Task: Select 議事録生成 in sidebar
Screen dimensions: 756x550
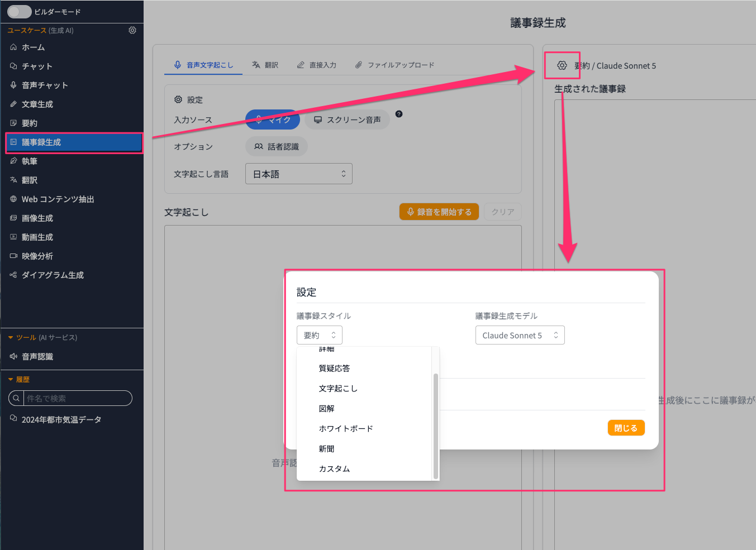Action: (x=74, y=142)
